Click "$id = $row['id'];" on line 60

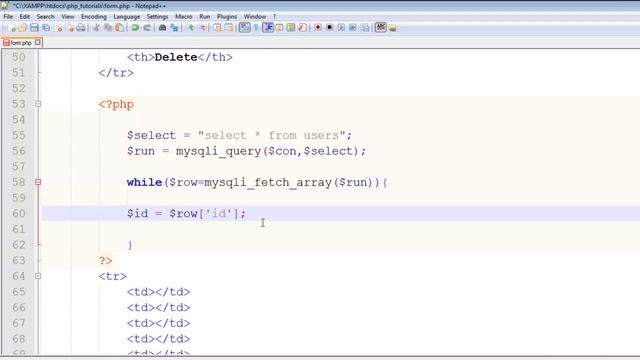tap(187, 213)
